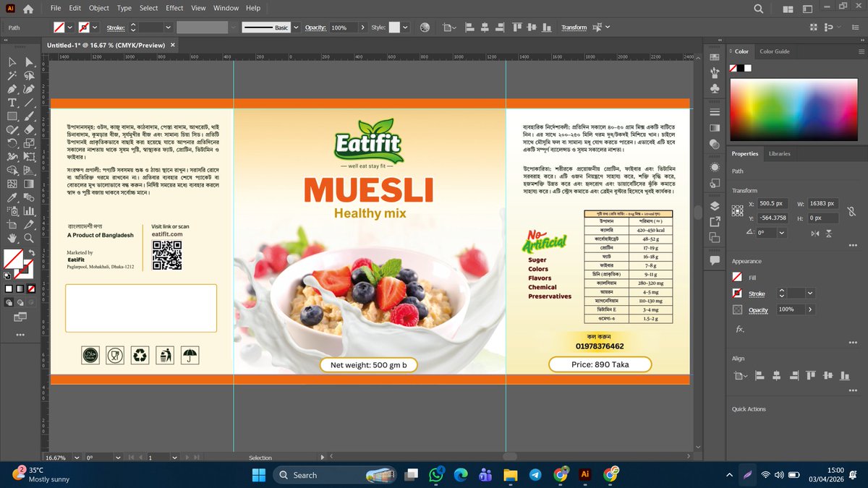Click Transform link in control bar
868x488 pixels.
pos(574,27)
